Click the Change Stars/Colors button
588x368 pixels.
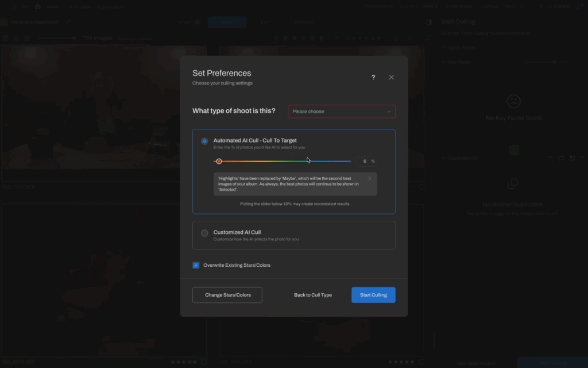point(227,295)
